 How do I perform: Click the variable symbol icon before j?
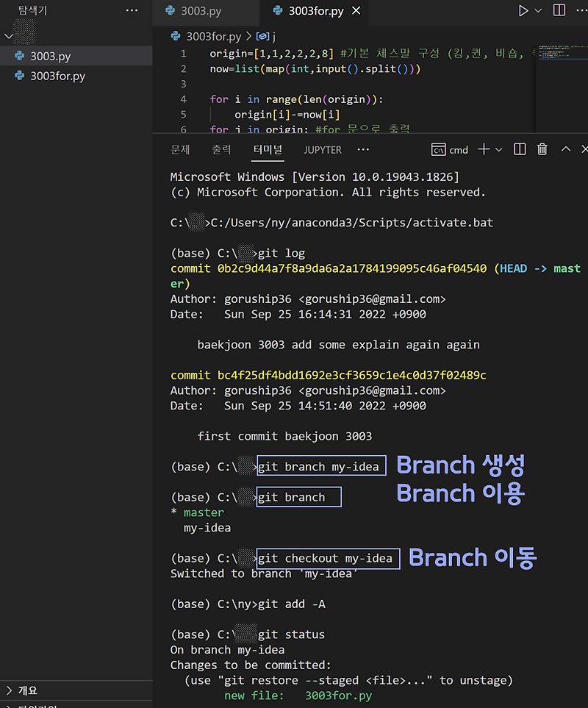point(262,36)
